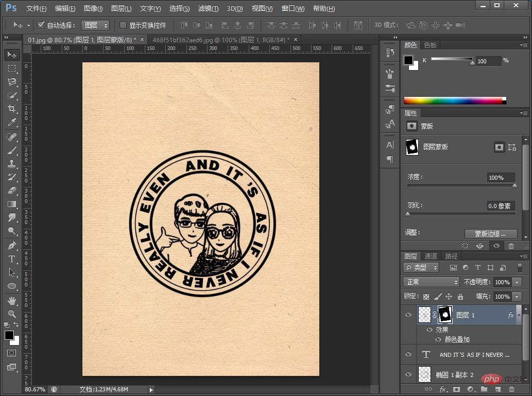Switch to the 通道 channels tab
Screen dimensions: 532x396
pos(431,256)
